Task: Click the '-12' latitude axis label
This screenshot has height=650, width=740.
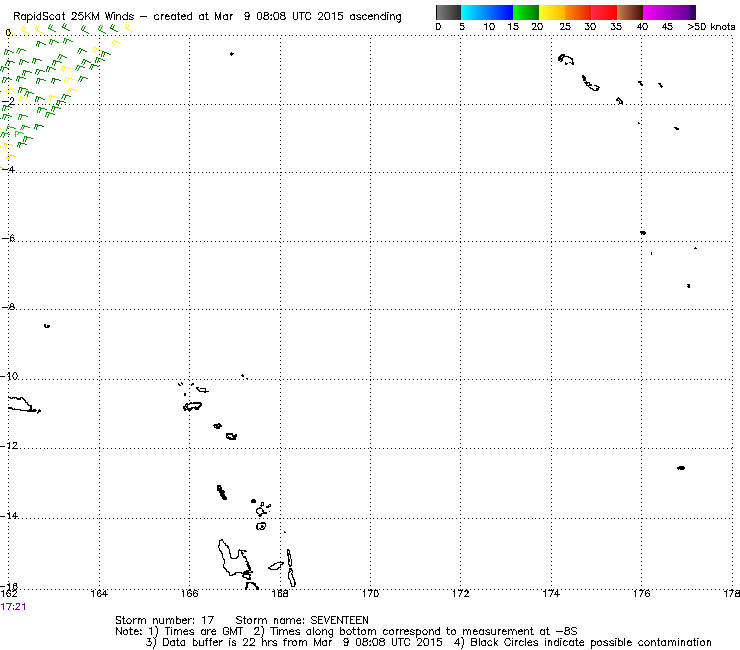Action: 9,446
